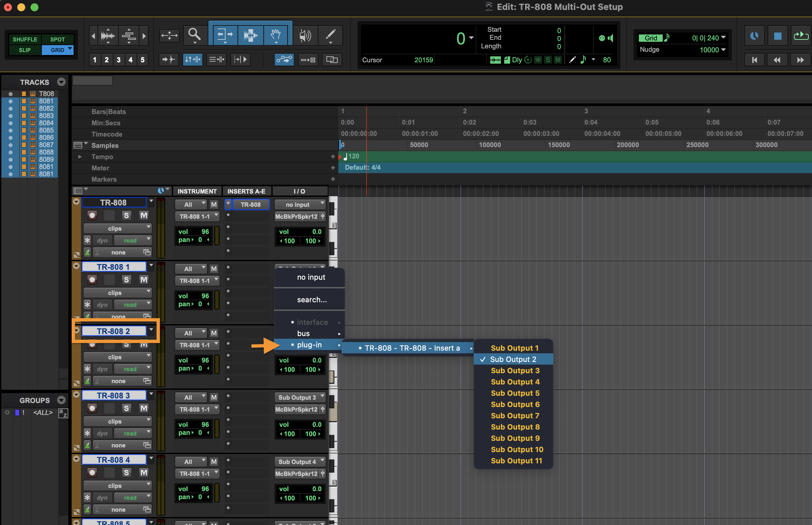Solo the TR-808 track

coord(127,215)
